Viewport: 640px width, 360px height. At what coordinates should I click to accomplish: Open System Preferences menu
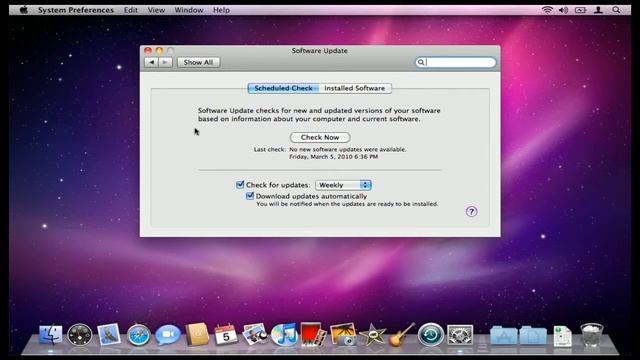(76, 10)
